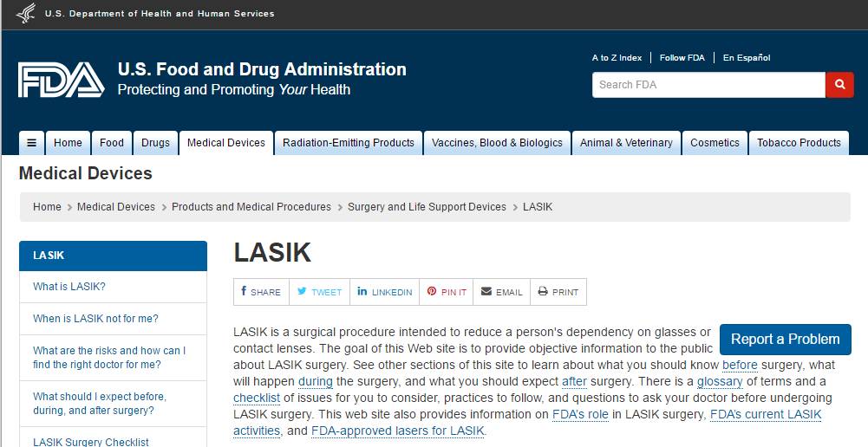Open the glossary link in the paragraph
This screenshot has width=868, height=447.
point(720,381)
